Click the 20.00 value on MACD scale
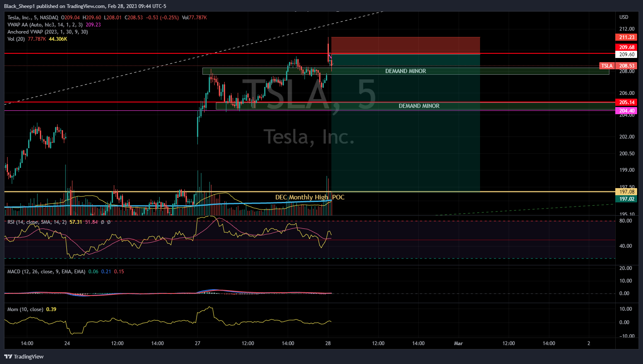 point(625,268)
